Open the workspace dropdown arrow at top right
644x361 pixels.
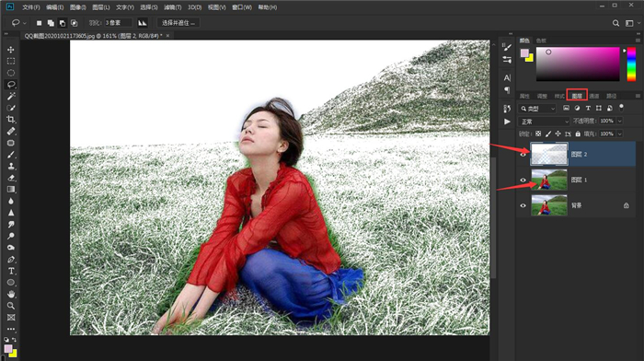click(638, 23)
